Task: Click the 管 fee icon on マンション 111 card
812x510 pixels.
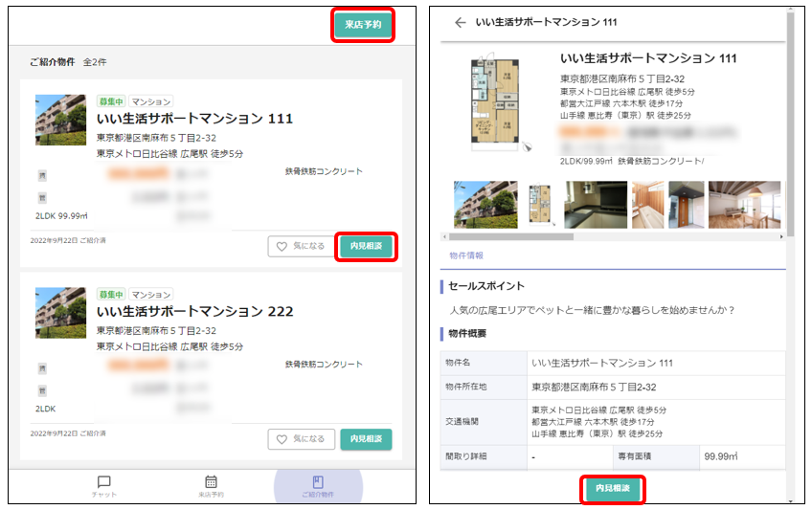Action: point(42,197)
